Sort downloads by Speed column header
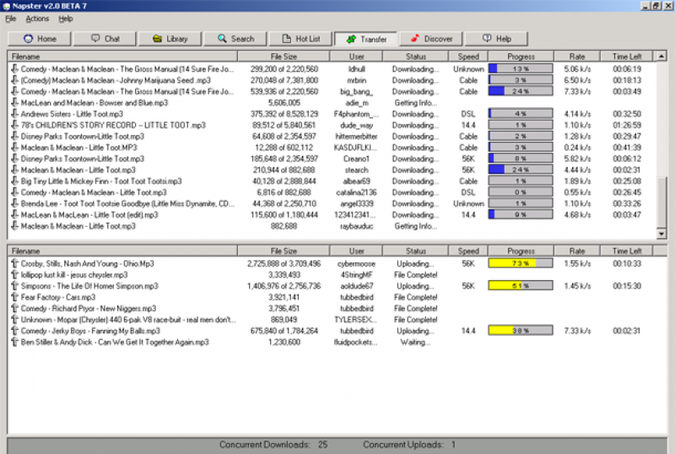 (x=468, y=57)
